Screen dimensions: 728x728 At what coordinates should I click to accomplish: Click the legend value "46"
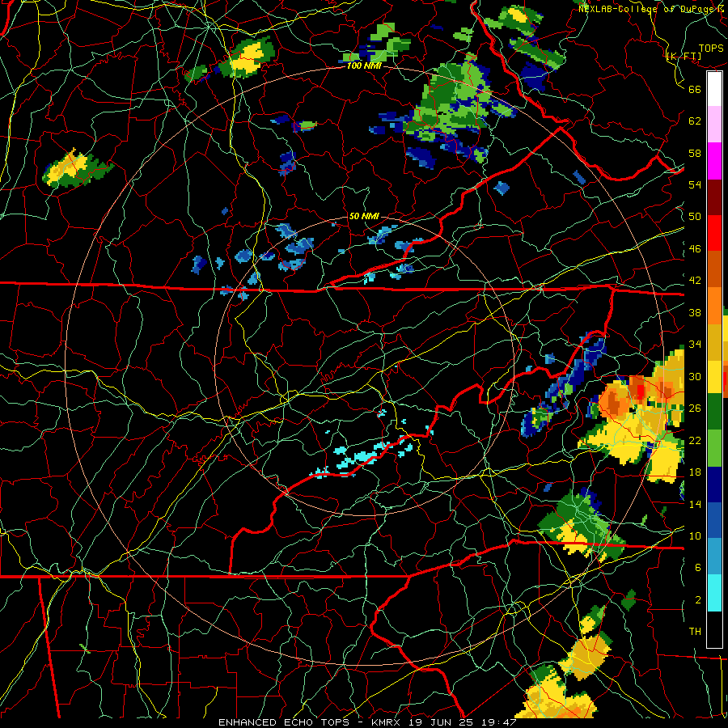point(695,249)
